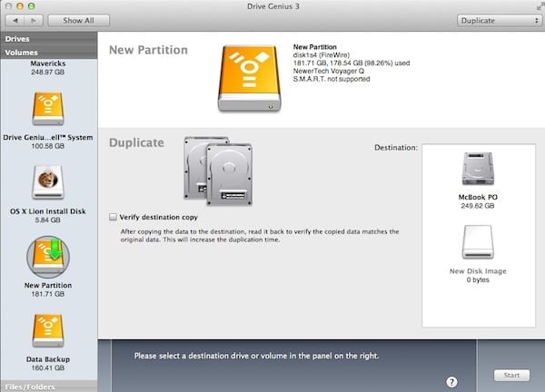Click the Destination list empty area
545x392 pixels.
tap(478, 299)
